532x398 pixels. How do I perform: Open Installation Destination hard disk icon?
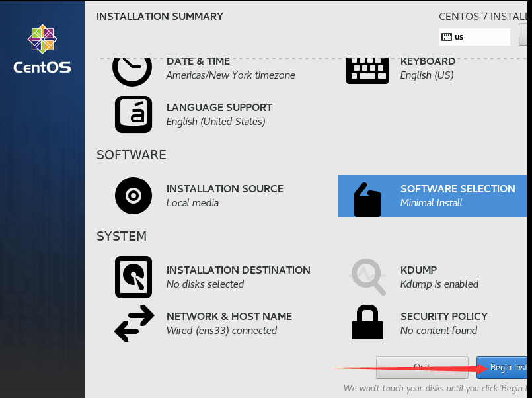(x=133, y=277)
